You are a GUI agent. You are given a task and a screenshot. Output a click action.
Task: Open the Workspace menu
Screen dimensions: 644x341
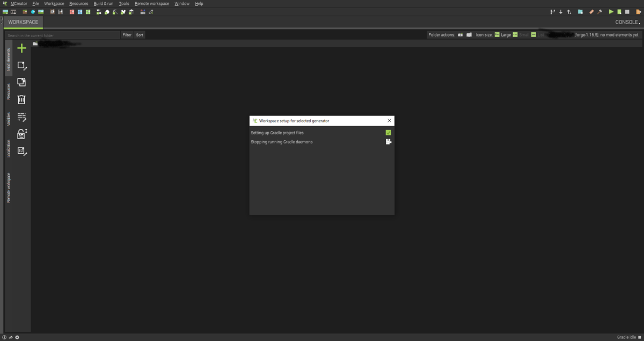54,4
